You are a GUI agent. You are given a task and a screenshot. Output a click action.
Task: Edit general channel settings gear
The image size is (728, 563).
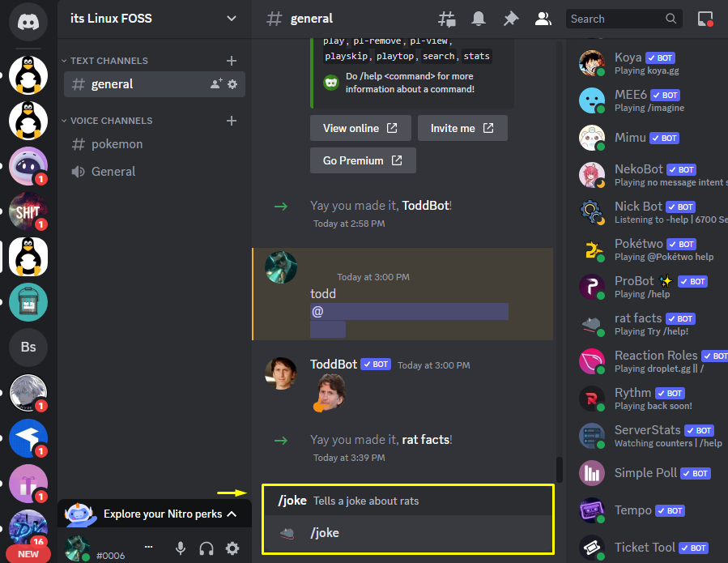pyautogui.click(x=232, y=84)
